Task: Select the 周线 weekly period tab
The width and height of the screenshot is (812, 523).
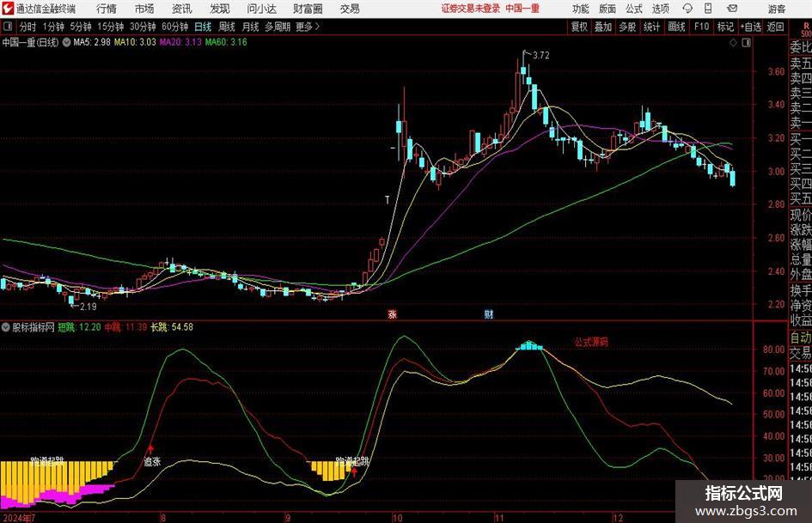Action: 227,27
